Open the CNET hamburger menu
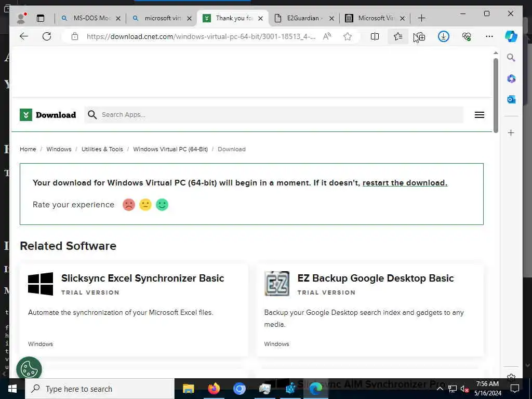The width and height of the screenshot is (532, 399). click(x=479, y=115)
